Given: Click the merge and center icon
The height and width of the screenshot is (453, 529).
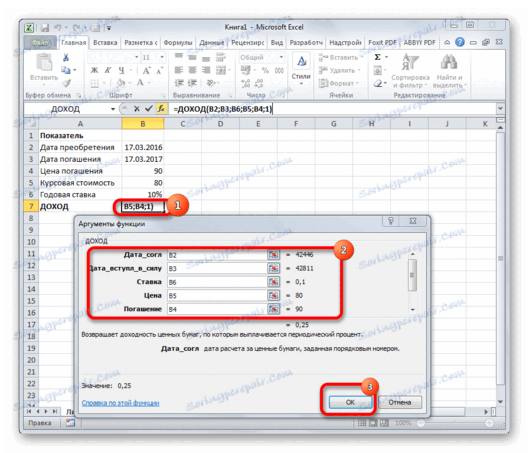Looking at the screenshot, I should point(221,70).
